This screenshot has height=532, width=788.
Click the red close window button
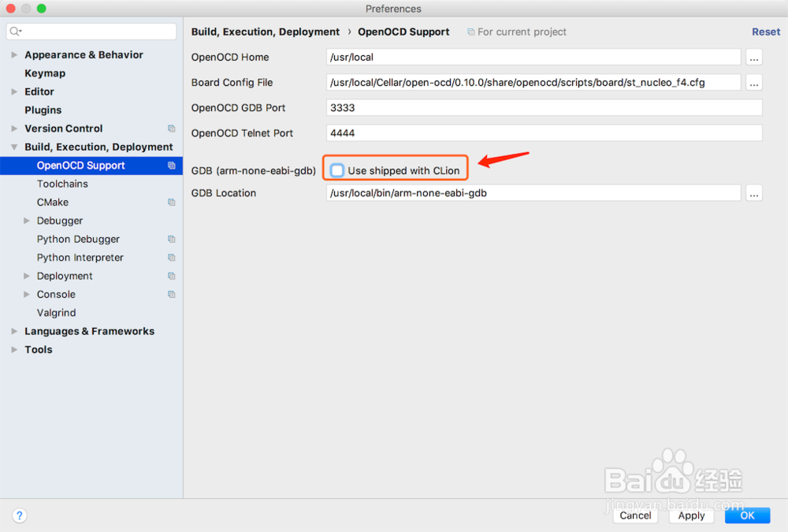pos(10,9)
